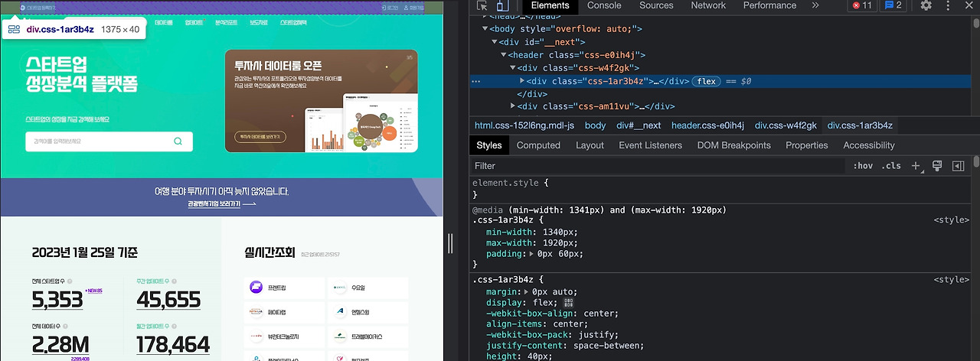Collapse the div id __next node
980x361 pixels.
coord(495,42)
